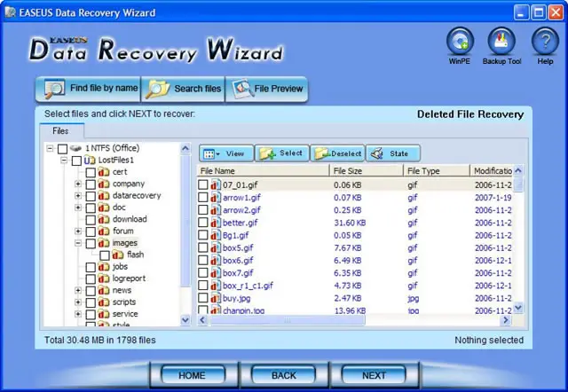568x392 pixels.
Task: Click the State button
Action: (393, 153)
